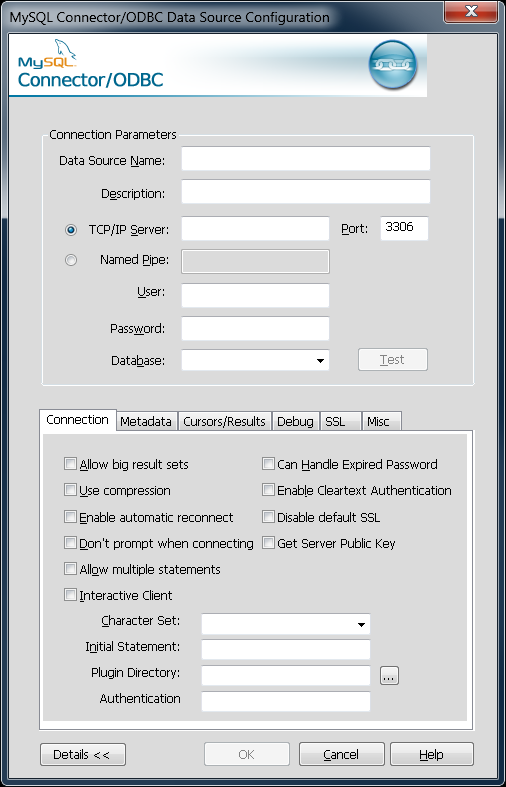
Task: Open the Cursors/Results tab
Action: tap(224, 422)
